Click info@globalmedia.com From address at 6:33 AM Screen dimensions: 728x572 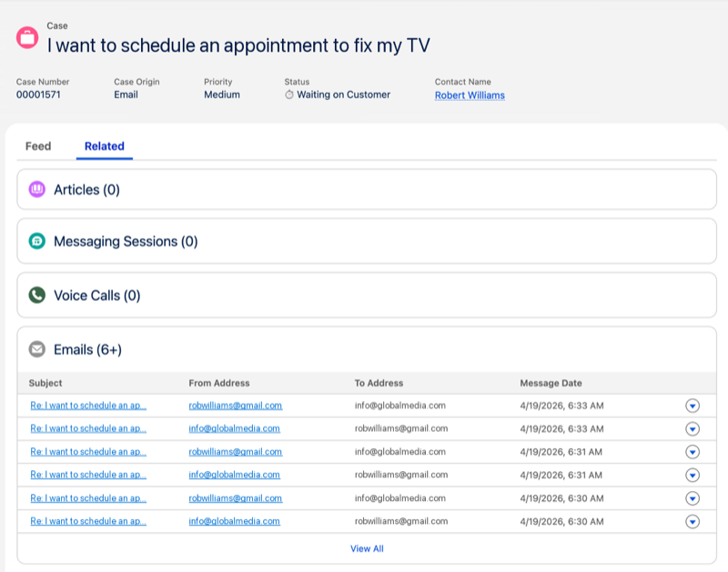pyautogui.click(x=235, y=428)
